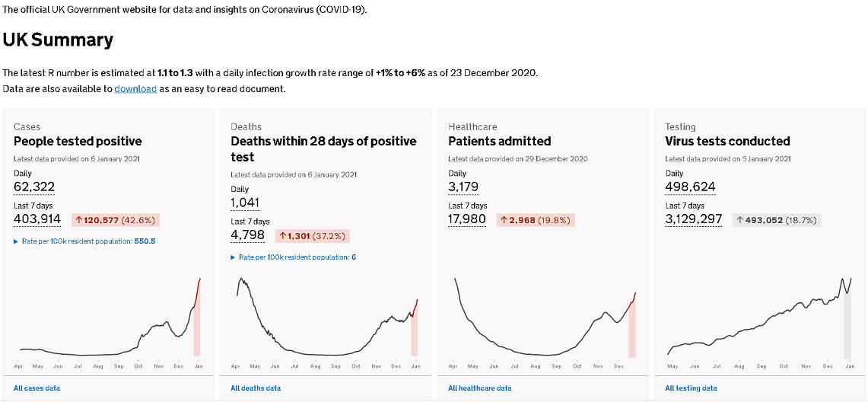Click People tested positive line chart

point(108,320)
